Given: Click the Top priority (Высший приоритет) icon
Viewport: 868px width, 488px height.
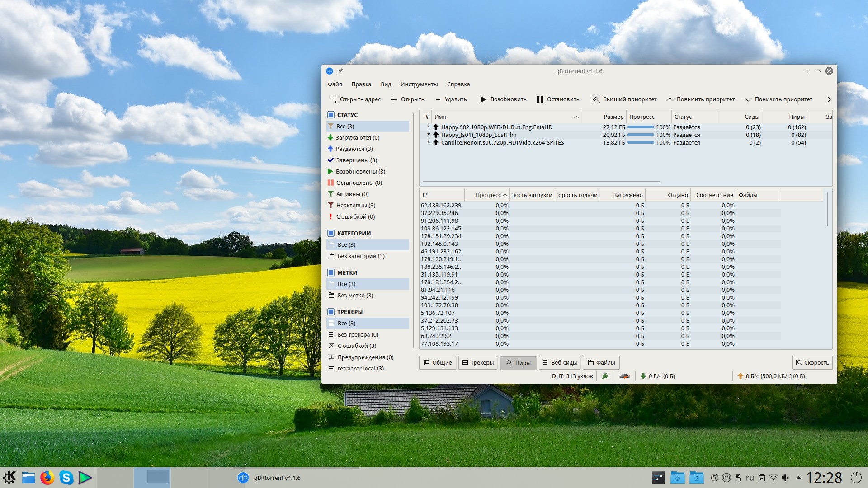Looking at the screenshot, I should (596, 99).
